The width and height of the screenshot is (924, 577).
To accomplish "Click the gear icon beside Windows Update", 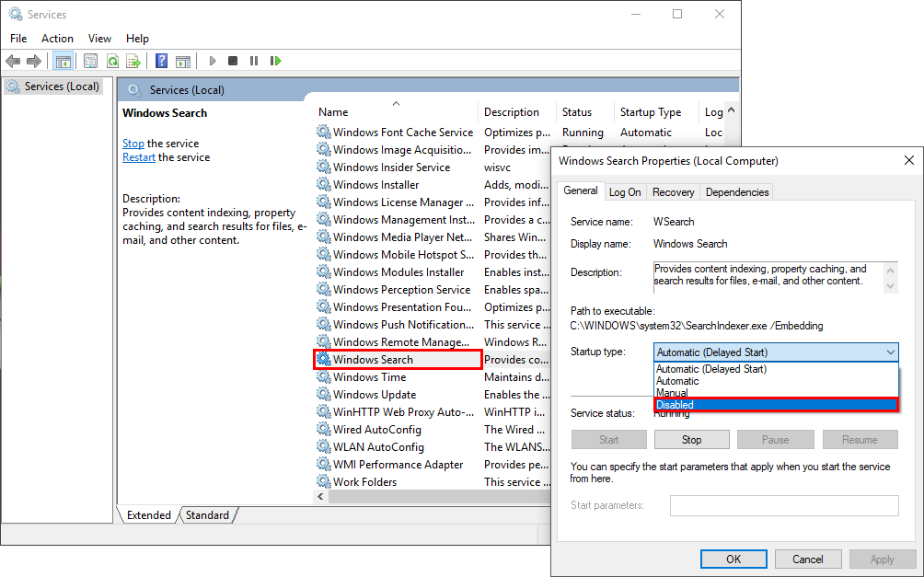I will point(324,394).
